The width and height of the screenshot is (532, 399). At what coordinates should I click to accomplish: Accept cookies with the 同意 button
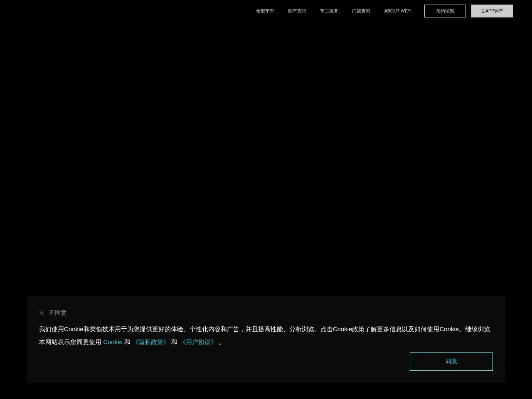click(451, 362)
